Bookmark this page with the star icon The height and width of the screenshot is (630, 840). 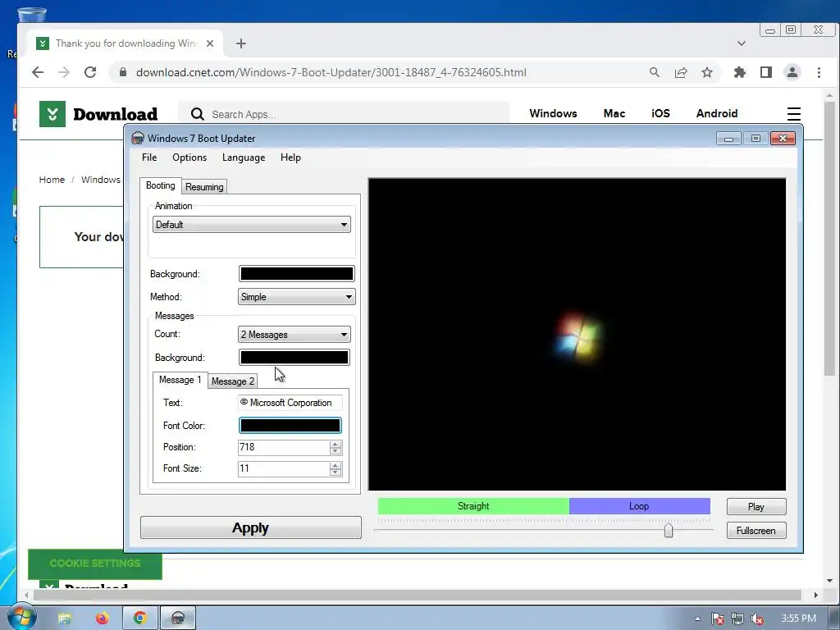[x=707, y=72]
